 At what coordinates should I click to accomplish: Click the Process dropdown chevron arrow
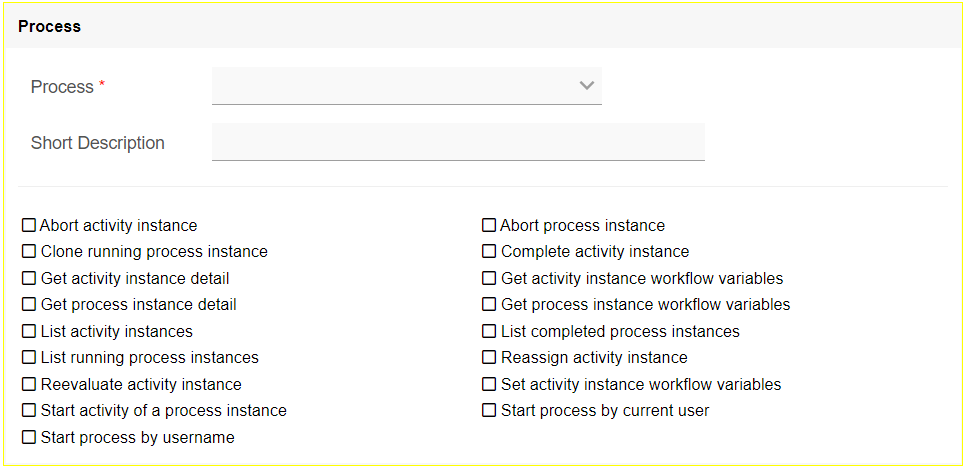[x=587, y=86]
